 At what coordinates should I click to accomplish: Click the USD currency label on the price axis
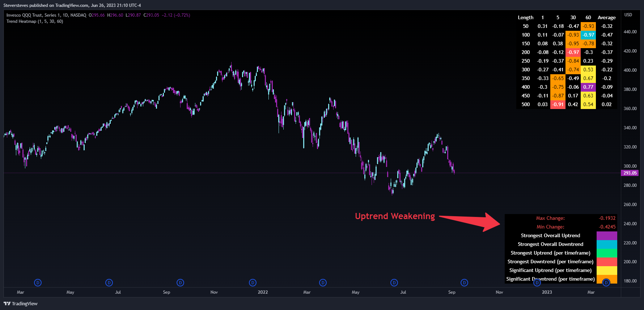click(x=628, y=15)
